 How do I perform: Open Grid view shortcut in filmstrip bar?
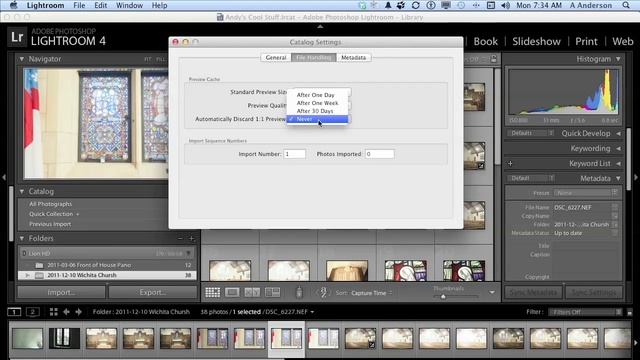pyautogui.click(x=53, y=312)
